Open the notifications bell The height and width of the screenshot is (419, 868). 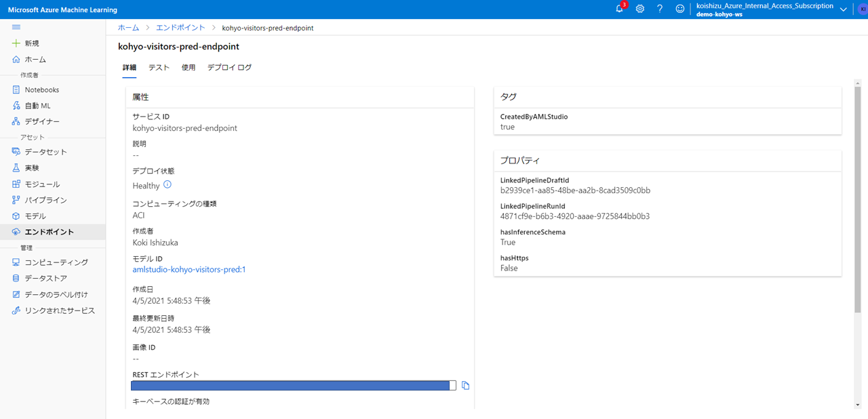click(x=619, y=9)
